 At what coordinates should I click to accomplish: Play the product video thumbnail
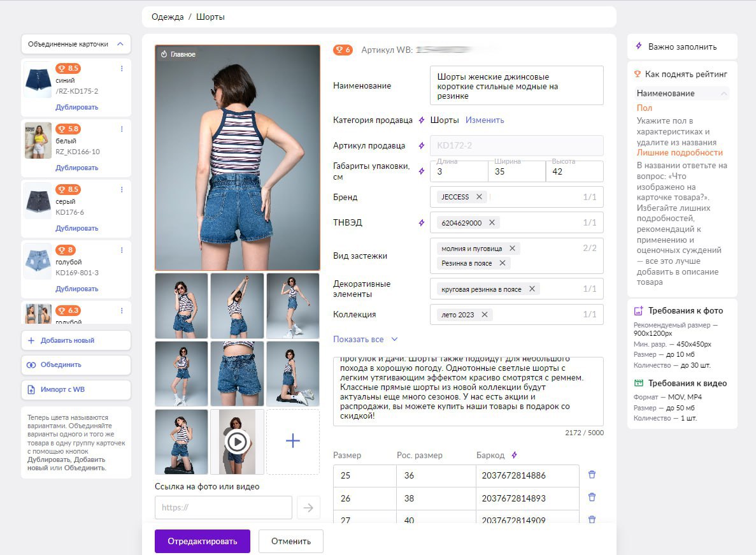tap(237, 441)
